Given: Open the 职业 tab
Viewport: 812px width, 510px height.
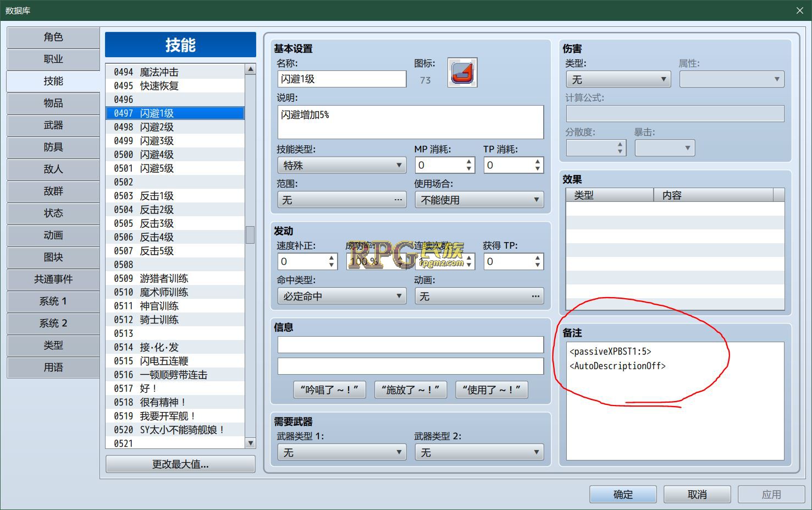Looking at the screenshot, I should pyautogui.click(x=53, y=59).
